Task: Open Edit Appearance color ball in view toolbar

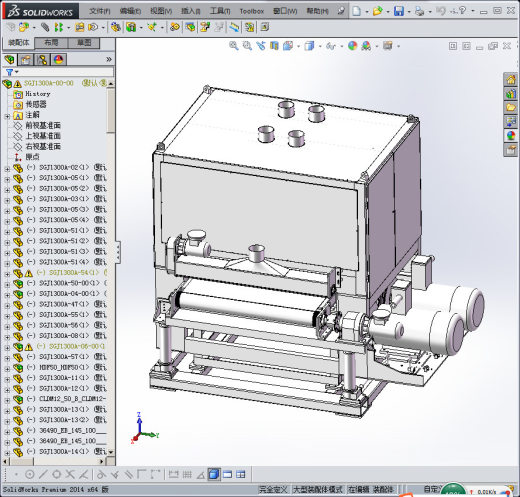Action: (x=352, y=46)
